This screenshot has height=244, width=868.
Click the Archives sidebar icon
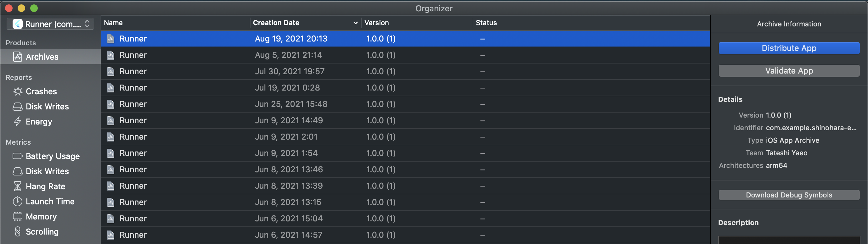click(x=18, y=57)
